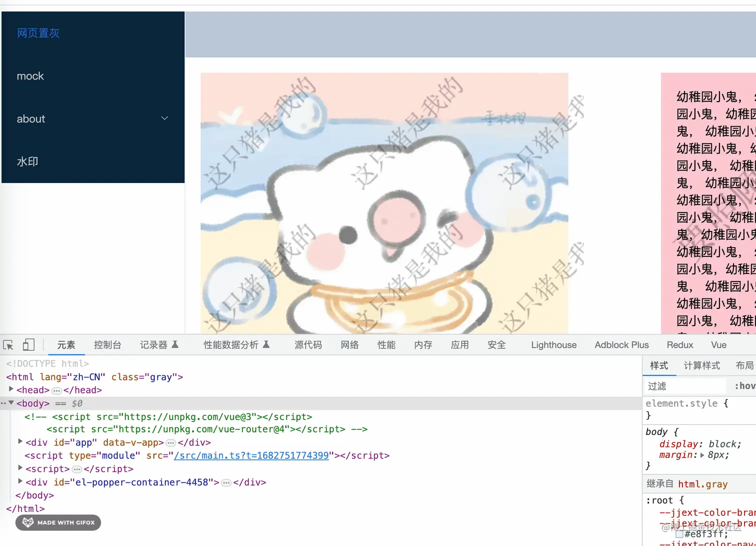Click the ellipsis on the div id app node
Screen dimensions: 756x546
coord(170,442)
